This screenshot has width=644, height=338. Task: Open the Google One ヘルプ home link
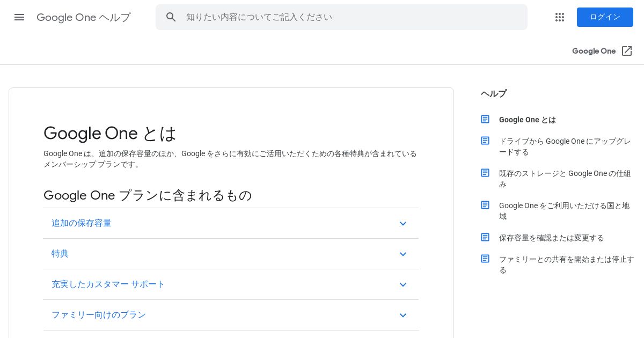tap(84, 17)
